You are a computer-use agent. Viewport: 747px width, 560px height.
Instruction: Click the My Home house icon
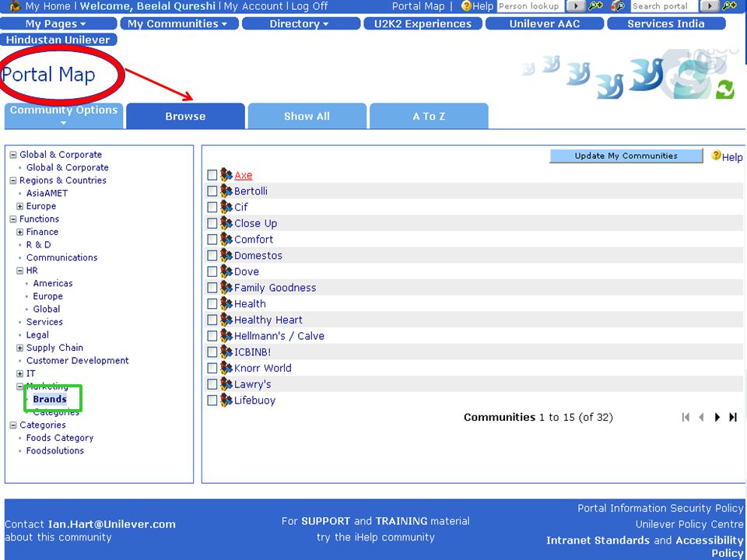pyautogui.click(x=16, y=6)
